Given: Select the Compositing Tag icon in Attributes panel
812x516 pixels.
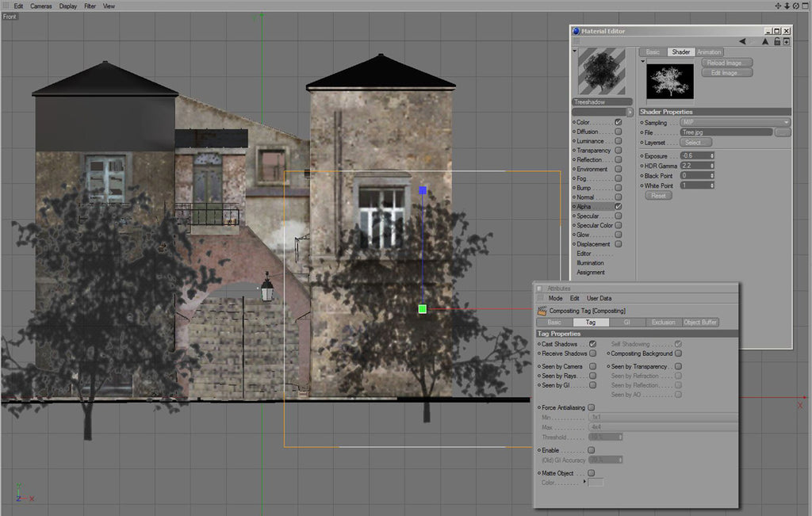Looking at the screenshot, I should point(542,310).
